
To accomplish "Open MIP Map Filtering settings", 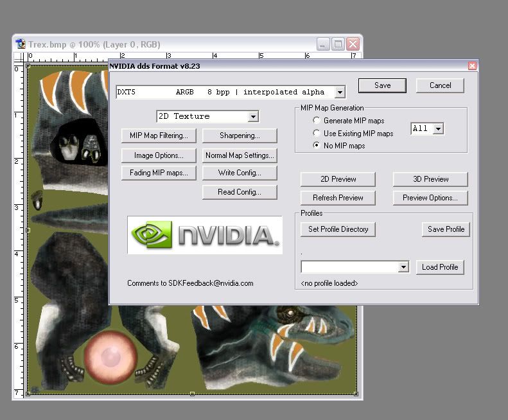I will pos(159,136).
